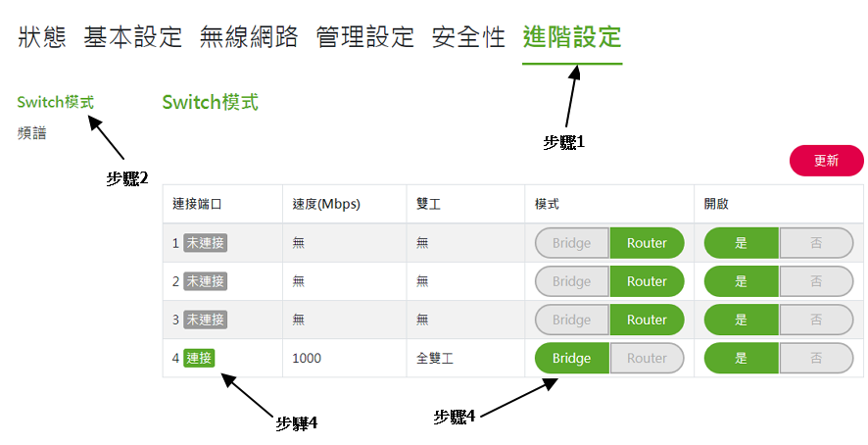Switch to 基本設定 tab
The width and height of the screenshot is (868, 445).
(x=133, y=38)
